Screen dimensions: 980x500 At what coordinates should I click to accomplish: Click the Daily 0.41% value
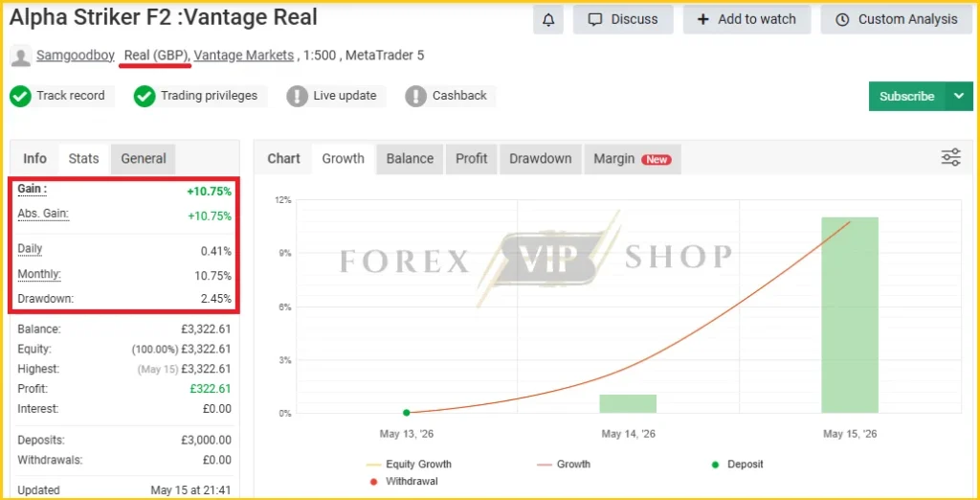pos(216,252)
